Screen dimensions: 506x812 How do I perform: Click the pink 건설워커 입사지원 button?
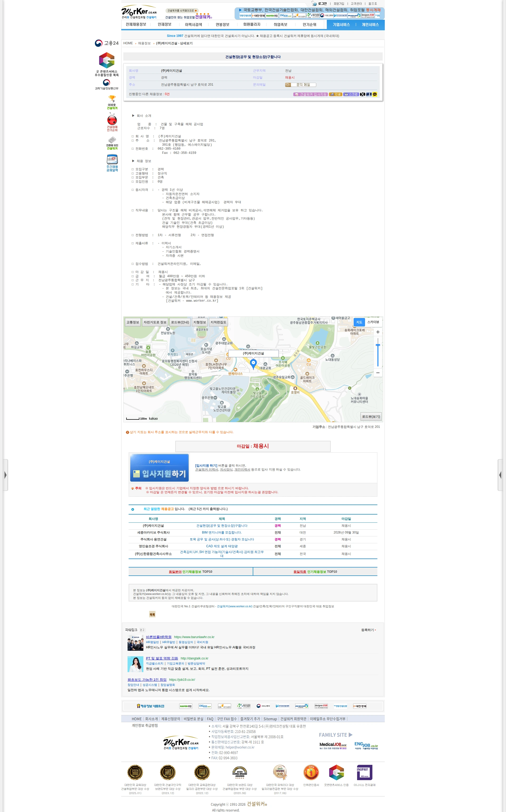point(310,94)
